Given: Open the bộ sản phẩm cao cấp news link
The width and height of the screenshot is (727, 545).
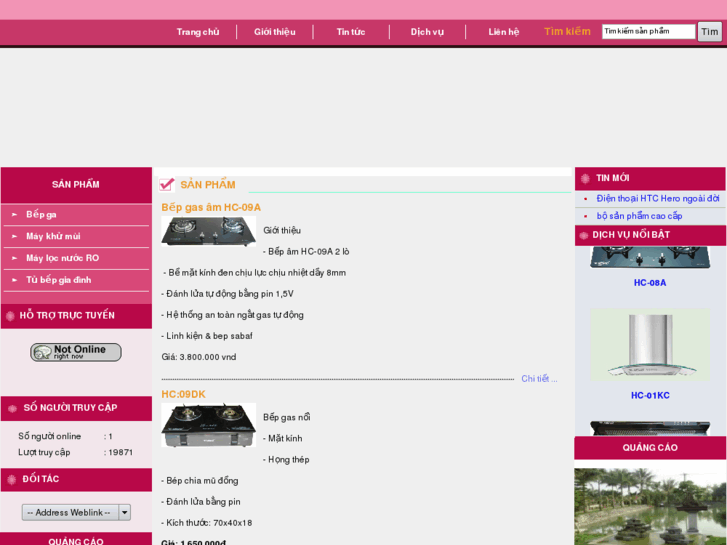Looking at the screenshot, I should (639, 216).
